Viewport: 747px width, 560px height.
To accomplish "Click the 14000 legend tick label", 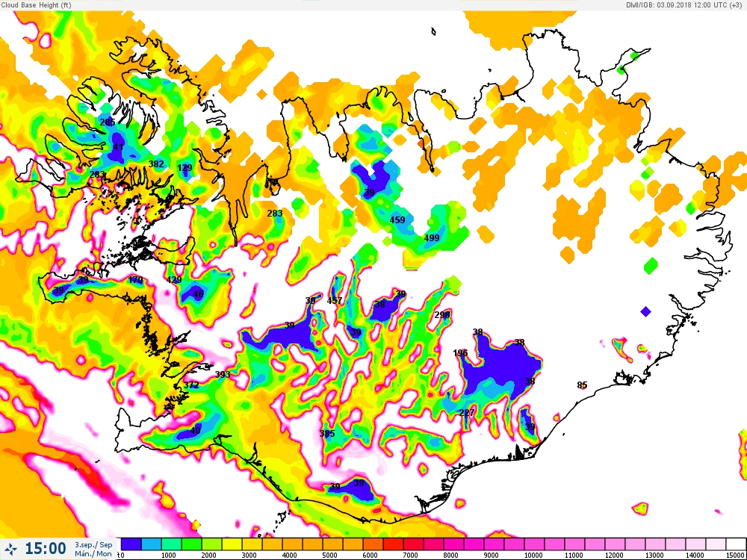I will click(x=695, y=556).
